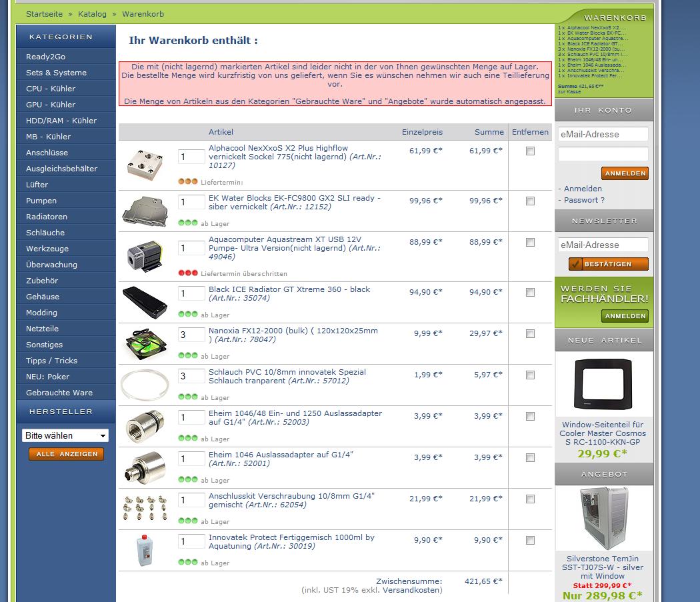The image size is (700, 602).
Task: Click green stock dots for EK Water Blocks
Action: tap(187, 223)
